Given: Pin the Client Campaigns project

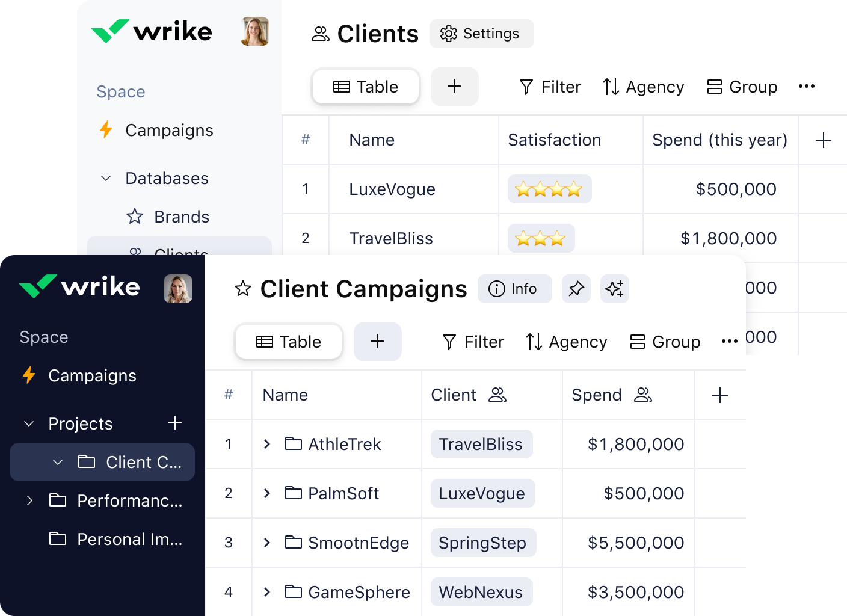Looking at the screenshot, I should coord(576,289).
